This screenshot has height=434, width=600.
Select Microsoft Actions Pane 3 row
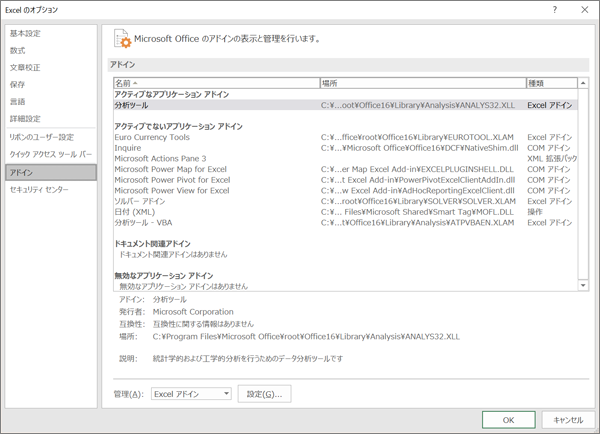[346, 158]
